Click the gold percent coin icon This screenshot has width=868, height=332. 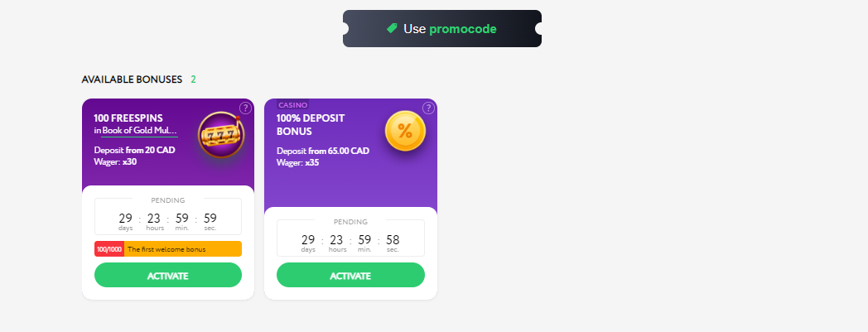coord(405,131)
